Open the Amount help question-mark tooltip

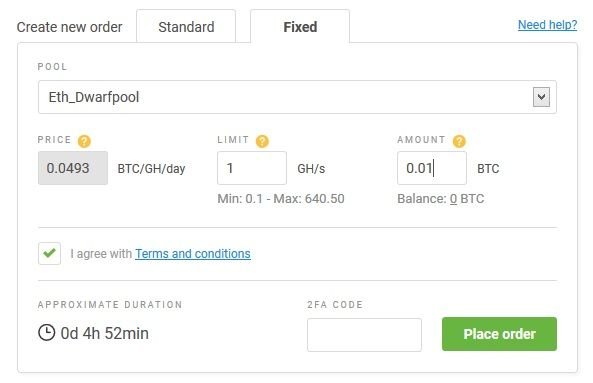(x=459, y=141)
